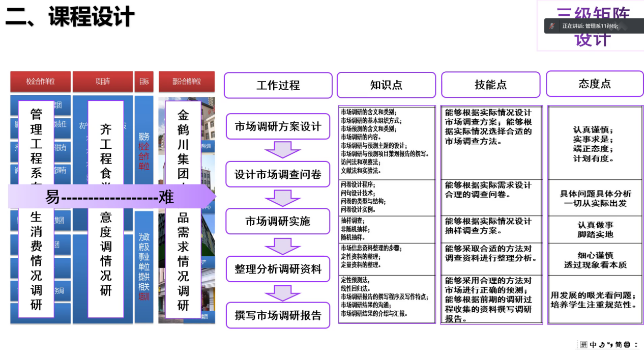This screenshot has width=644, height=352.
Task: Click the red 校企合作单位 column header
Action: coord(40,82)
